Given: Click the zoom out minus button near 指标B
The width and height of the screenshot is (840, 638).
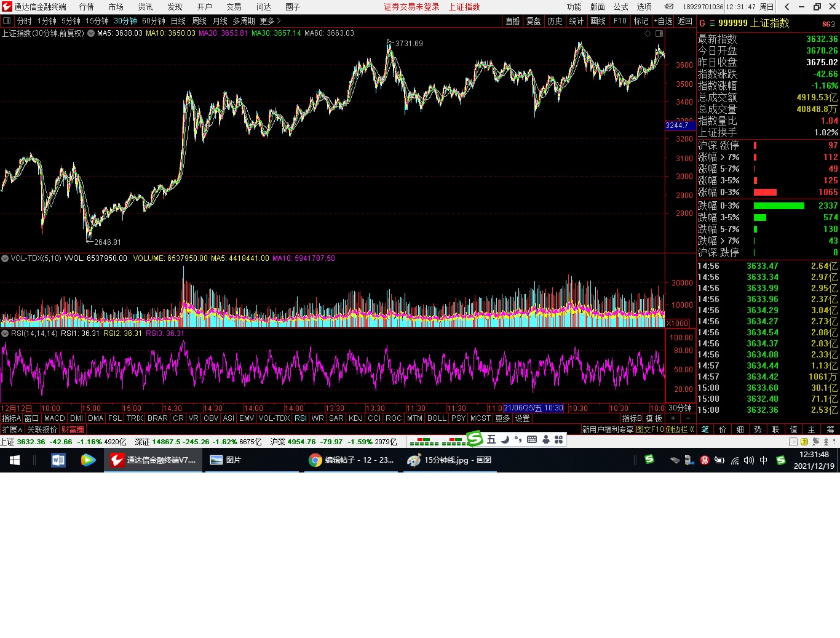Looking at the screenshot, I should click(688, 418).
